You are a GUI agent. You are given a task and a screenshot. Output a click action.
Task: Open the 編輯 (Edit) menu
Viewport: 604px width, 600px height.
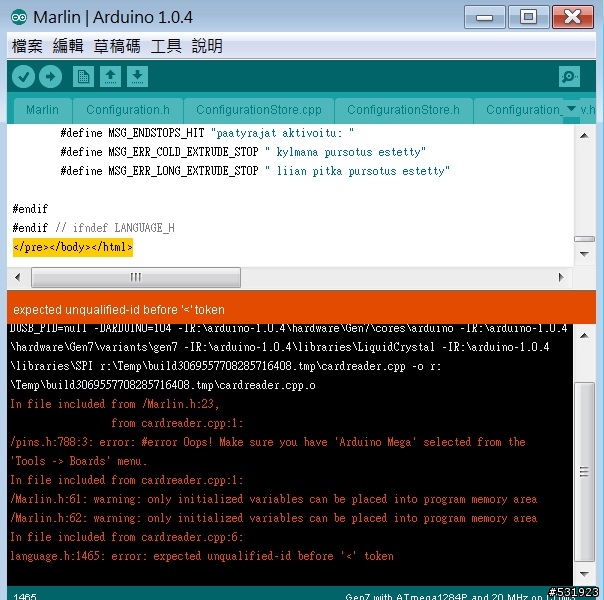(68, 46)
